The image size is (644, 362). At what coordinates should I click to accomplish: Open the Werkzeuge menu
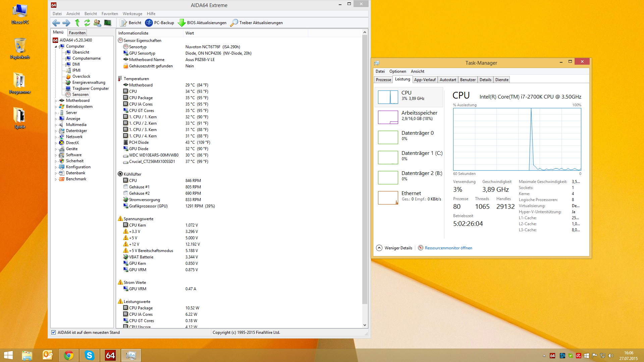tap(132, 14)
